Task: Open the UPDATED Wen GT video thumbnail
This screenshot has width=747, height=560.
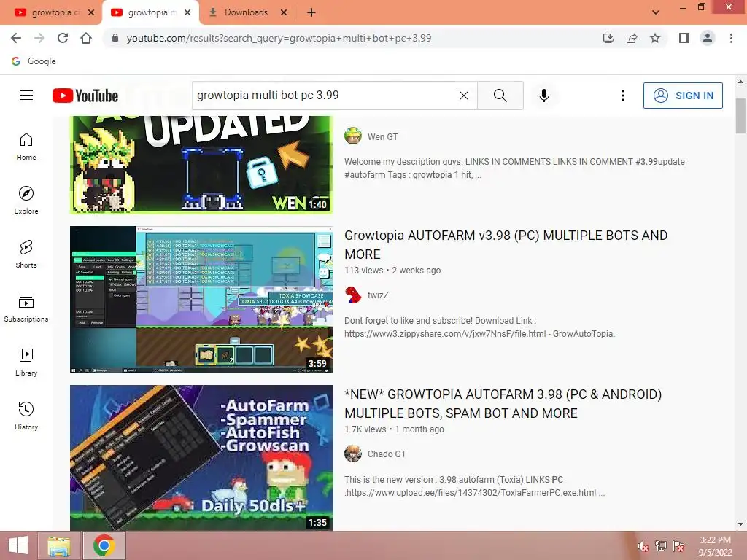Action: tap(201, 165)
